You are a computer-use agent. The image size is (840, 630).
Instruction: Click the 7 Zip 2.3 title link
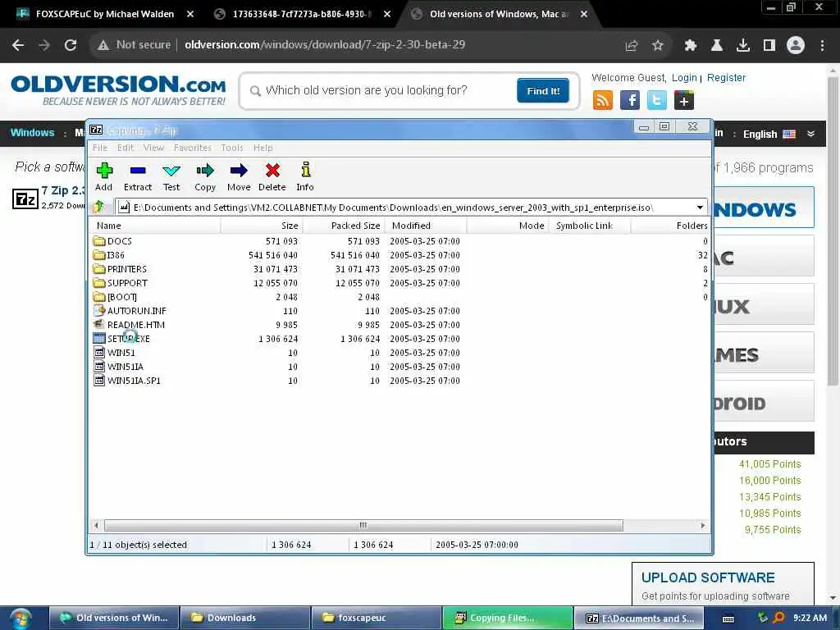pyautogui.click(x=63, y=190)
